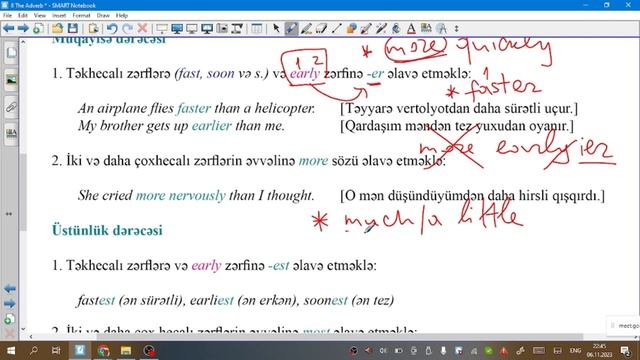This screenshot has width=640, height=360.
Task: Open the Windows Start menu
Action: pos(11,351)
